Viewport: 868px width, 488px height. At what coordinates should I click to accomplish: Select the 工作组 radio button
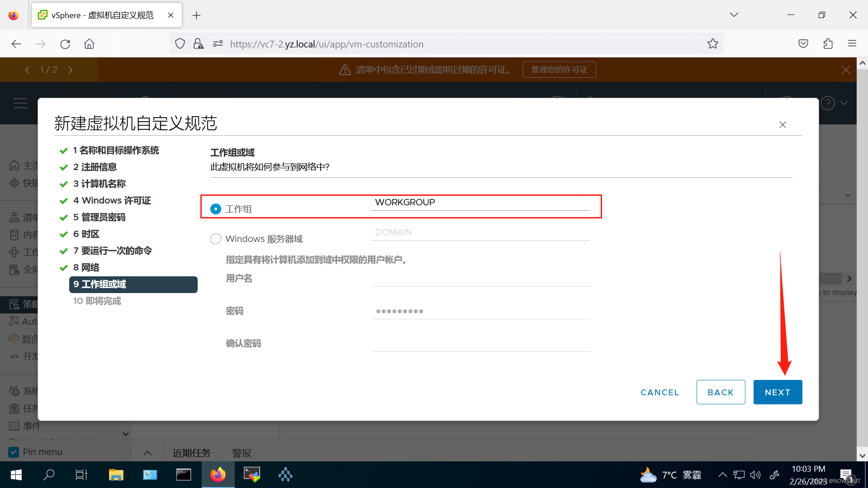pos(215,208)
